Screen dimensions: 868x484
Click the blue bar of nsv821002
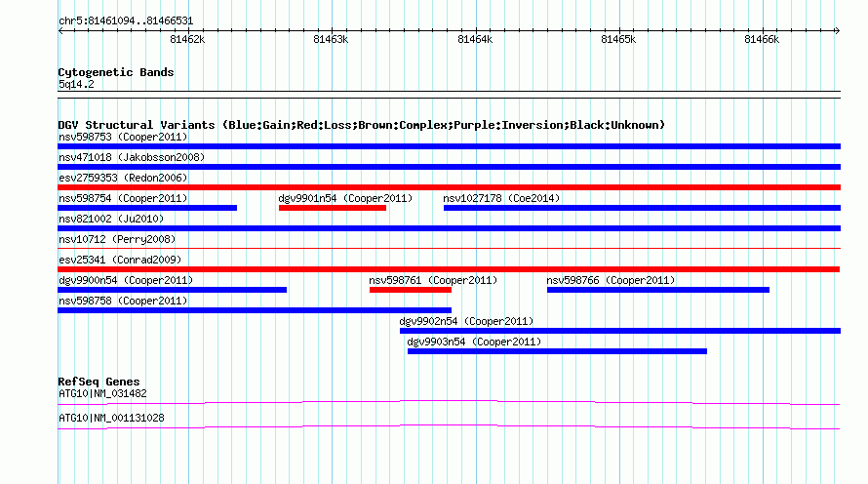coord(449,228)
